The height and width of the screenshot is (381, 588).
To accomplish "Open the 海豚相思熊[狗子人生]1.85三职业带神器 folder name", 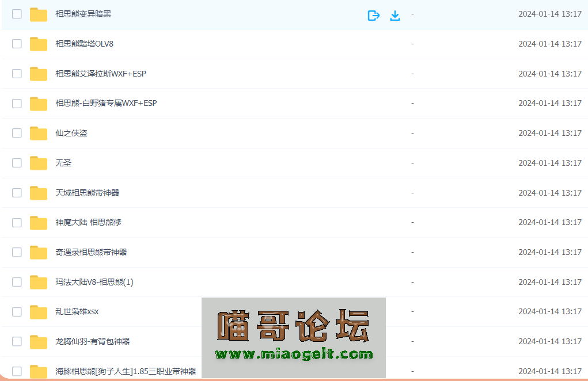I will pyautogui.click(x=126, y=371).
